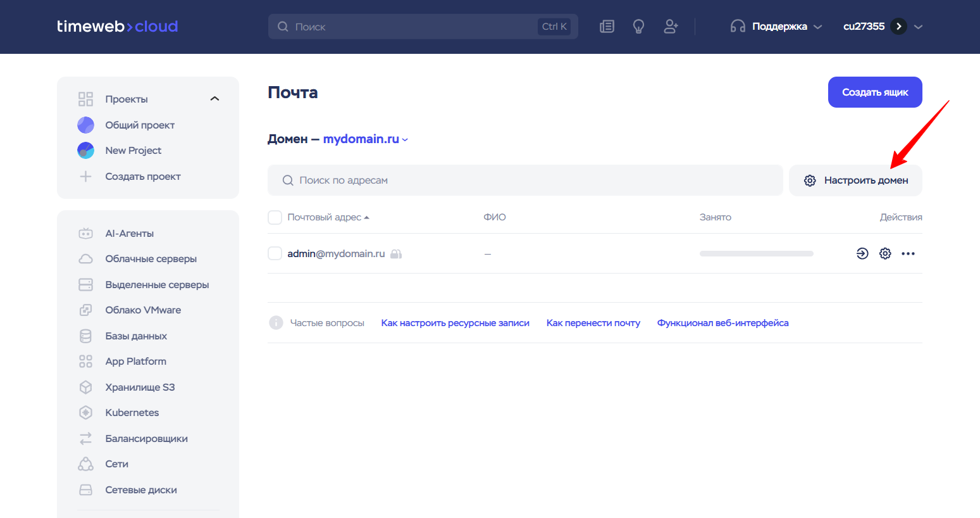Expand the Поддержка dropdown menu
The image size is (980, 518).
coord(777,27)
